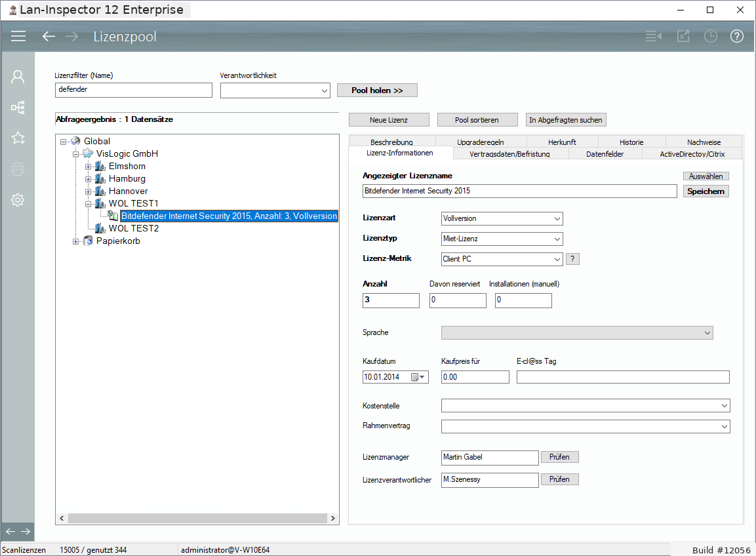Viewport: 756px width, 556px height.
Task: Open the user profile sidebar icon
Action: 18,77
